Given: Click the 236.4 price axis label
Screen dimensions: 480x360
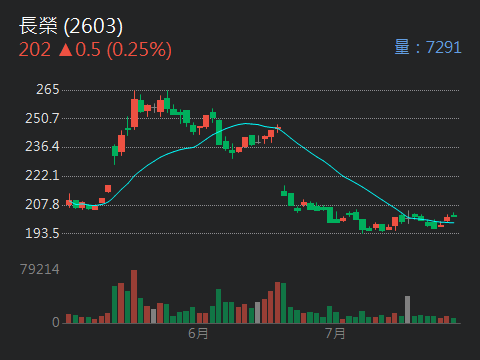Looking at the screenshot, I should click(x=42, y=146).
